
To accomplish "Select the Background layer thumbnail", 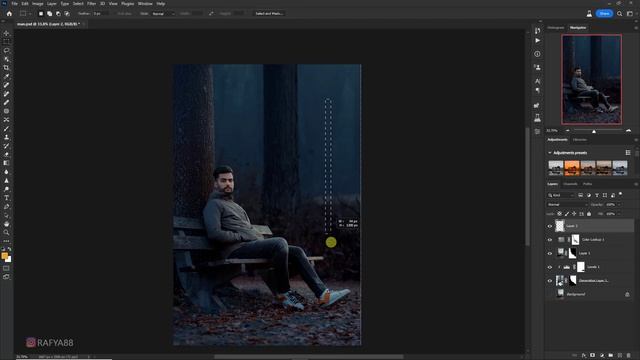I will [x=560, y=294].
